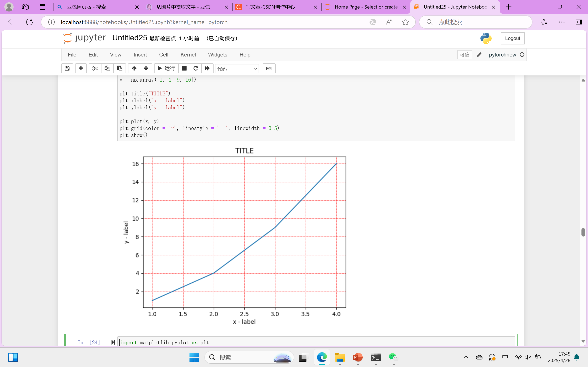Screen dimensions: 588x367
Task: Move the selected cell down
Action: [146, 69]
